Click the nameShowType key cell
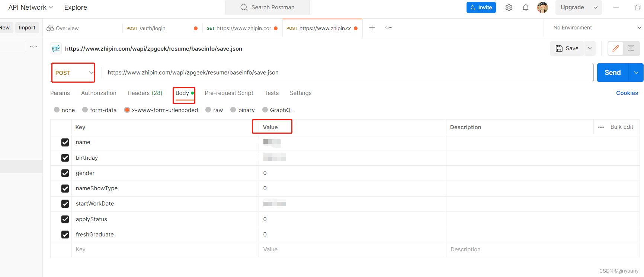This screenshot has width=644, height=277. coord(165,188)
